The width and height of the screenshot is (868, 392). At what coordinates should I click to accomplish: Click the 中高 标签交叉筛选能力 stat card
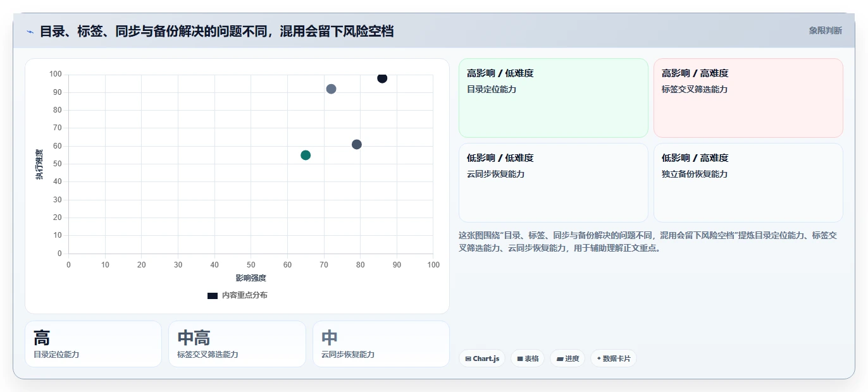click(237, 344)
